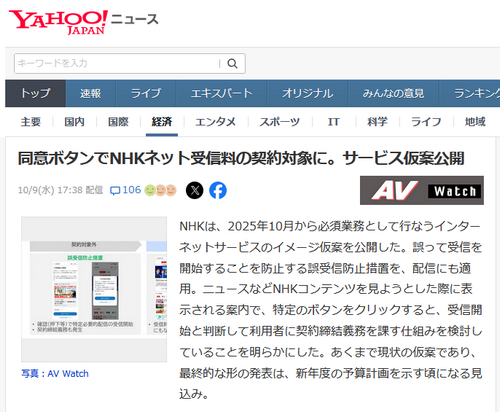Go to the IT category
Screen dimensions: 500x412
coord(334,122)
